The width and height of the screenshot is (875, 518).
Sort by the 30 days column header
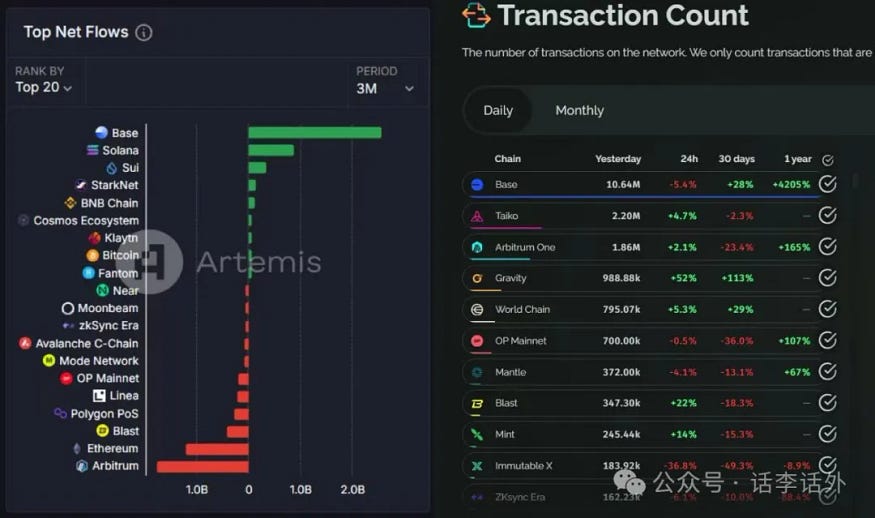736,159
